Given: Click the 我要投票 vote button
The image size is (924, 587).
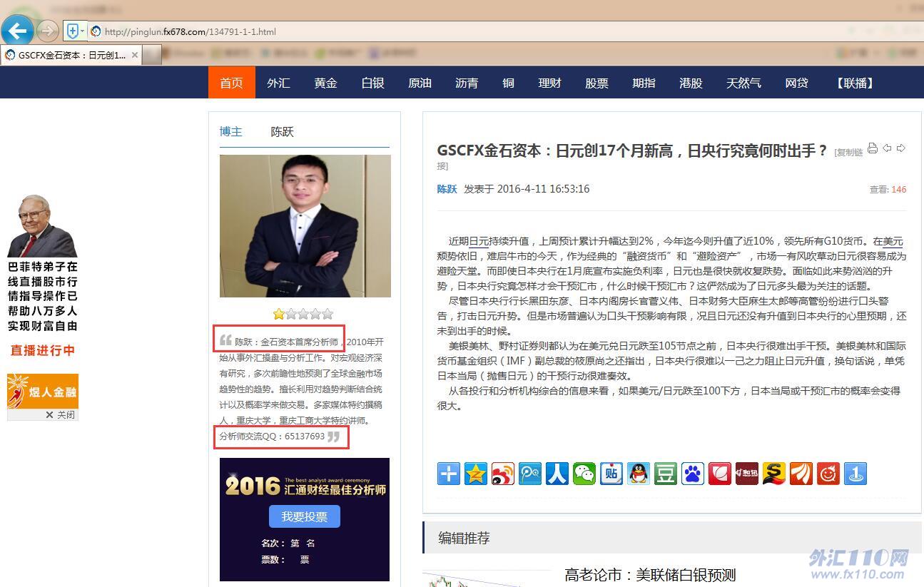Looking at the screenshot, I should click(x=305, y=516).
